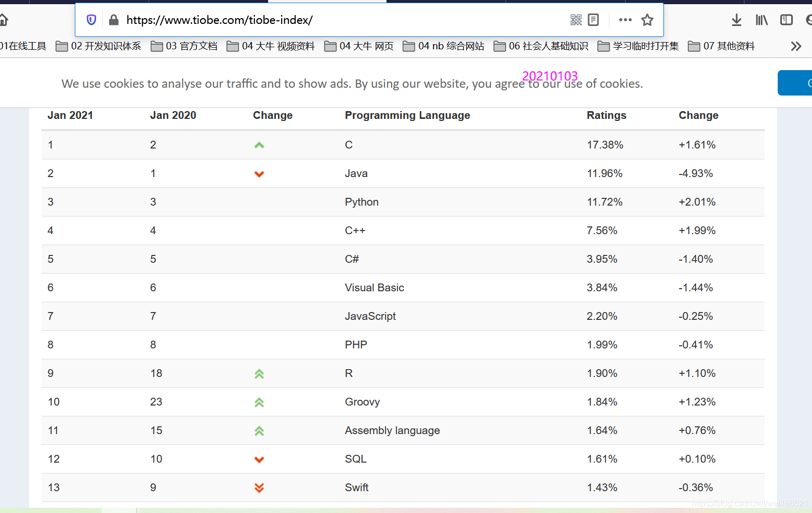Open the 03 官方文档 bookmark folder
The image size is (812, 513).
click(x=184, y=46)
